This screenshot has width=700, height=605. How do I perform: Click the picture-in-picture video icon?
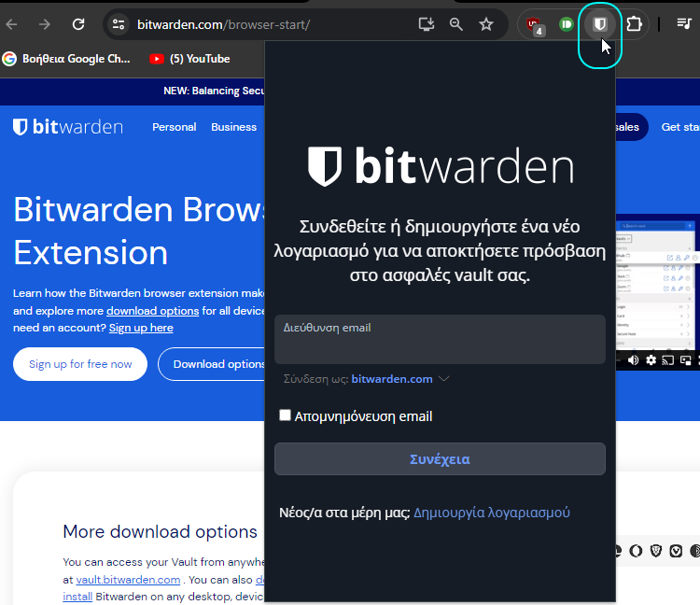click(x=685, y=360)
